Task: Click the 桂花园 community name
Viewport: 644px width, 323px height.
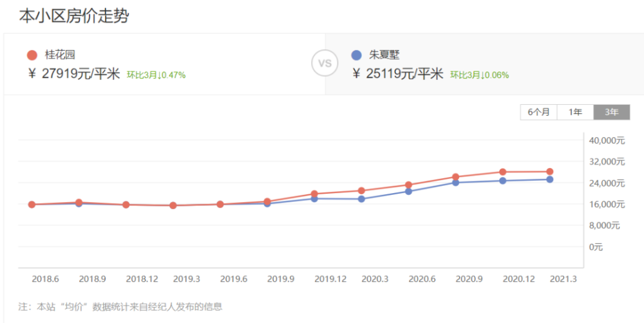Action: pos(60,55)
